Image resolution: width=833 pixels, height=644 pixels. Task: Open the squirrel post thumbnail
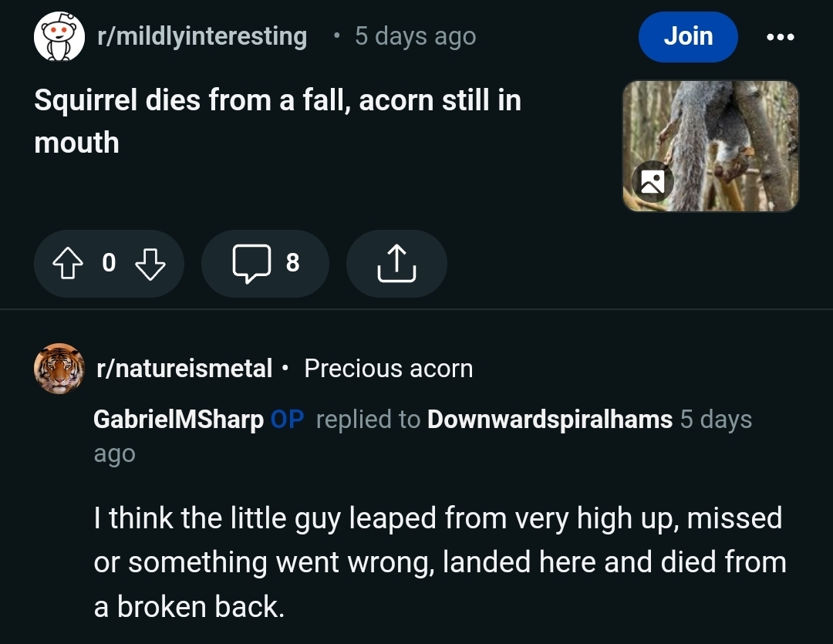[710, 146]
